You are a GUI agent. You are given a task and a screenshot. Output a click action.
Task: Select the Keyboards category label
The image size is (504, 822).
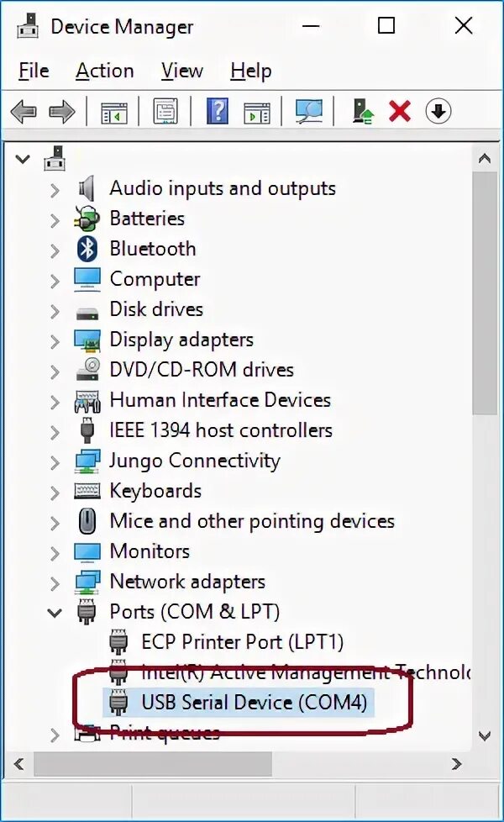[155, 491]
